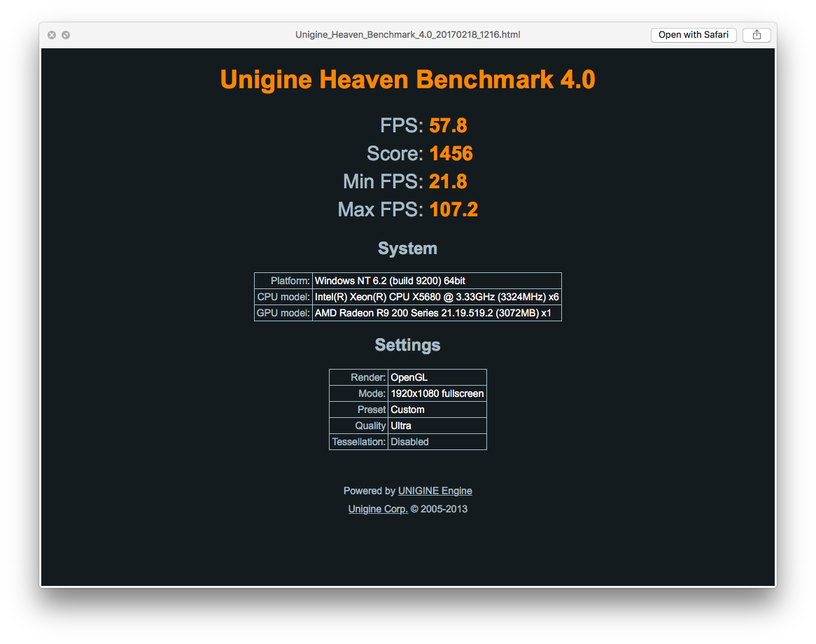Click the © 2005-2013 copyright text
This screenshot has height=644, width=816.
(x=439, y=509)
